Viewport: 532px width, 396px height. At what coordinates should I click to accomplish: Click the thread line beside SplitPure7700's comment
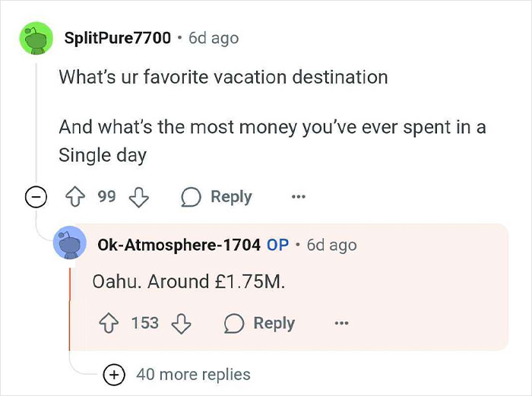[36, 120]
